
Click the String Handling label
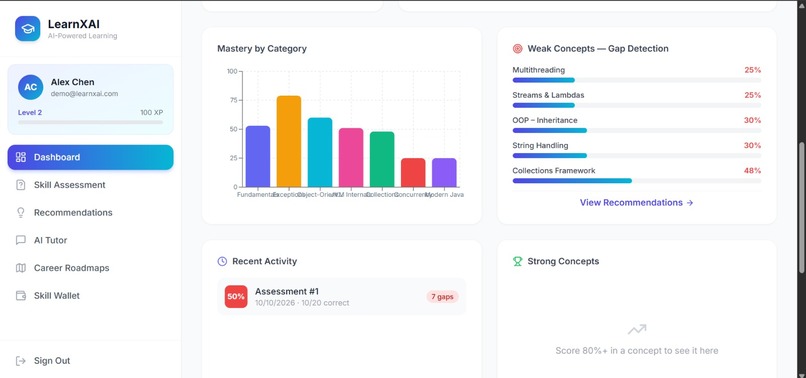pos(540,146)
